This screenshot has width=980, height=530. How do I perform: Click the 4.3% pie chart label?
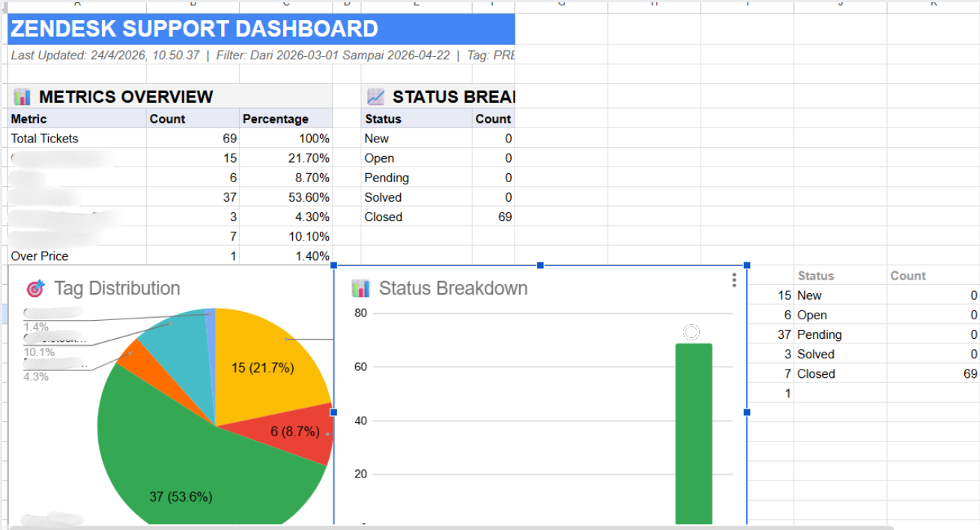[x=36, y=376]
